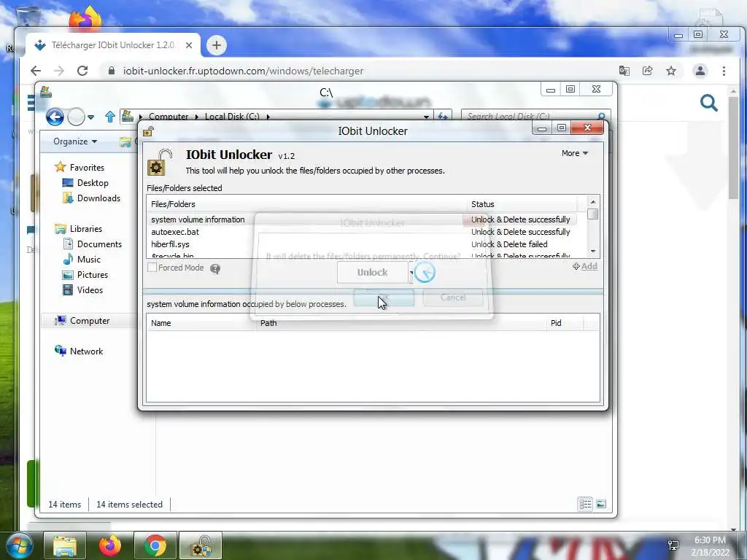This screenshot has width=747, height=560.
Task: Select Computer in the navigation pane
Action: coord(90,321)
